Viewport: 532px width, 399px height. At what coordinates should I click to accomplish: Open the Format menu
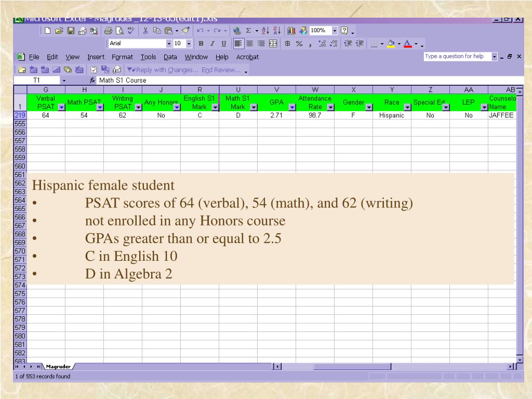122,57
